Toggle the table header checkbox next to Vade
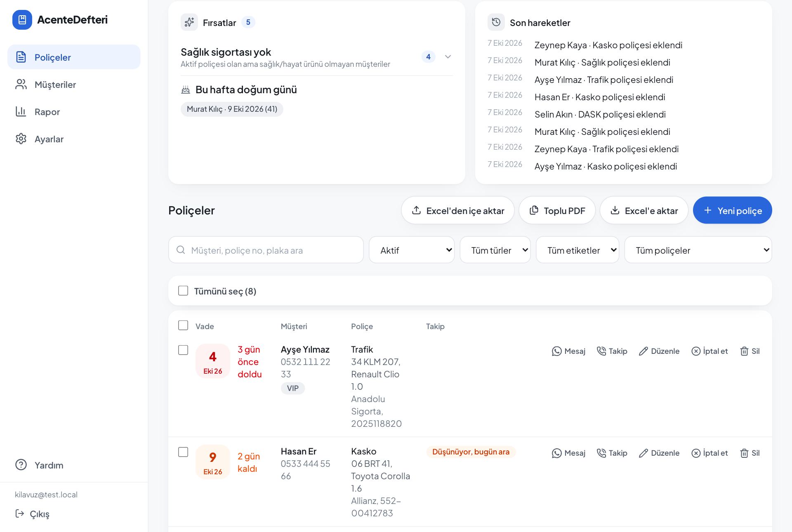Image resolution: width=792 pixels, height=532 pixels. click(x=183, y=325)
